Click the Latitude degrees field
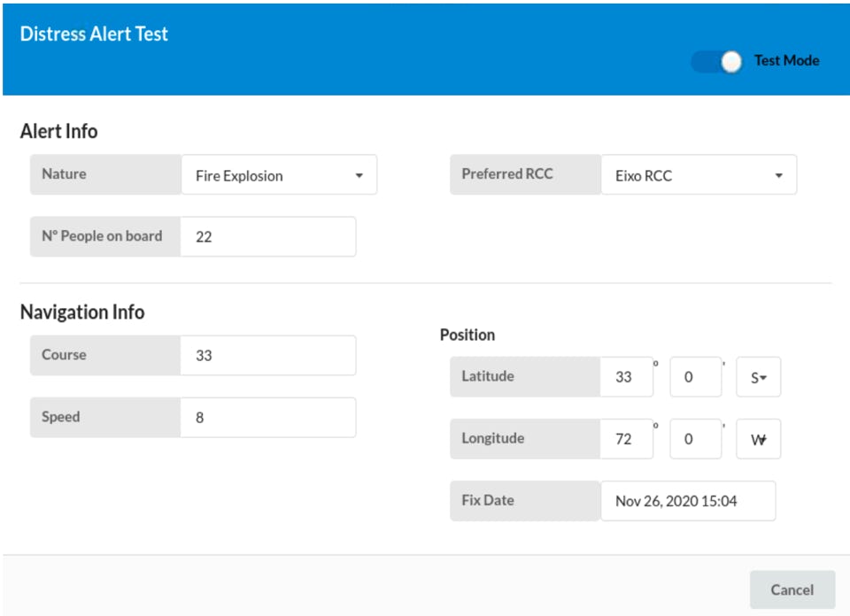Image resolution: width=850 pixels, height=616 pixels. coord(626,376)
